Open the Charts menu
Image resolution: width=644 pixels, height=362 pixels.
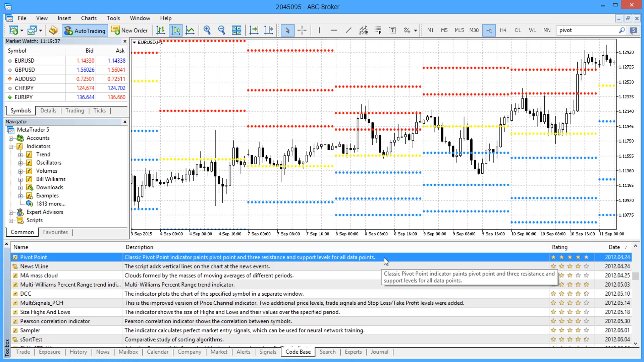(89, 18)
